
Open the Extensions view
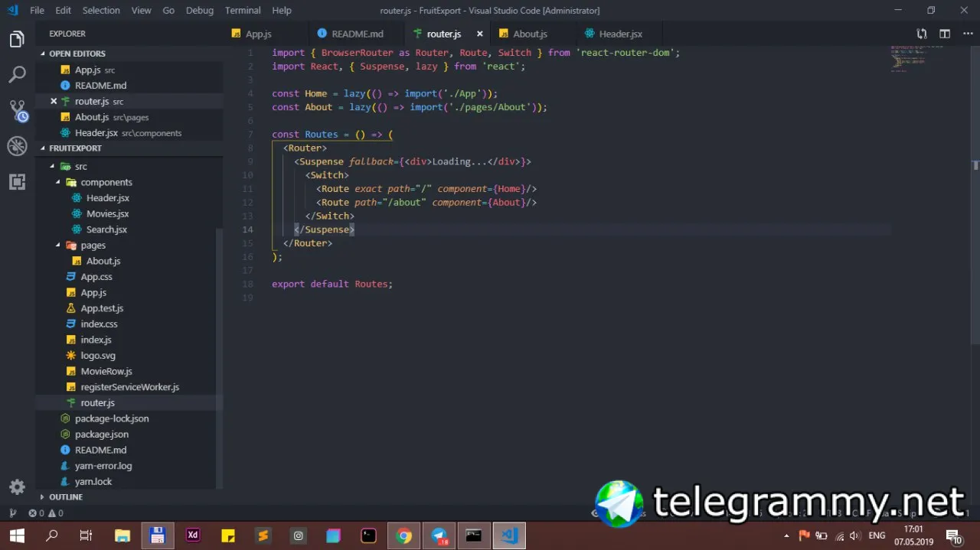(17, 182)
